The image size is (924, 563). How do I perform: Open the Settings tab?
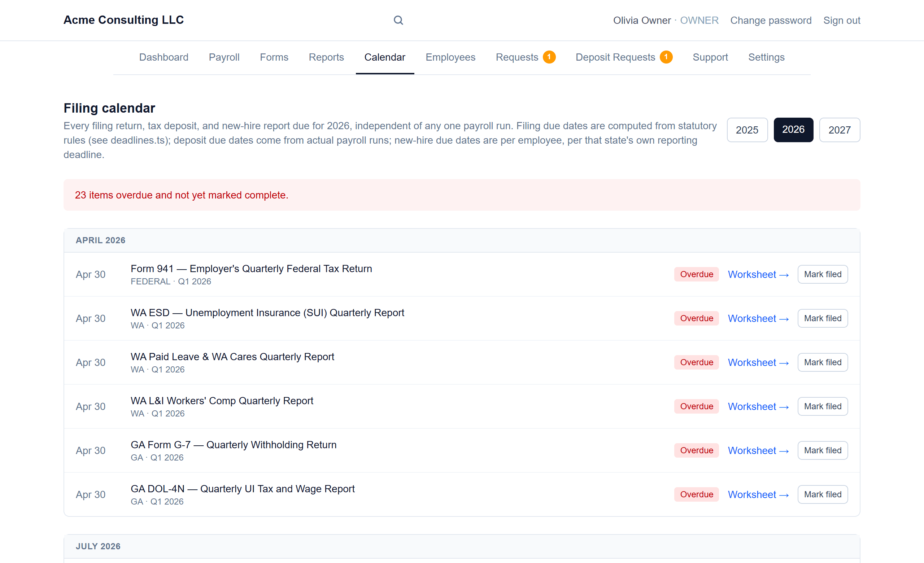pos(767,57)
